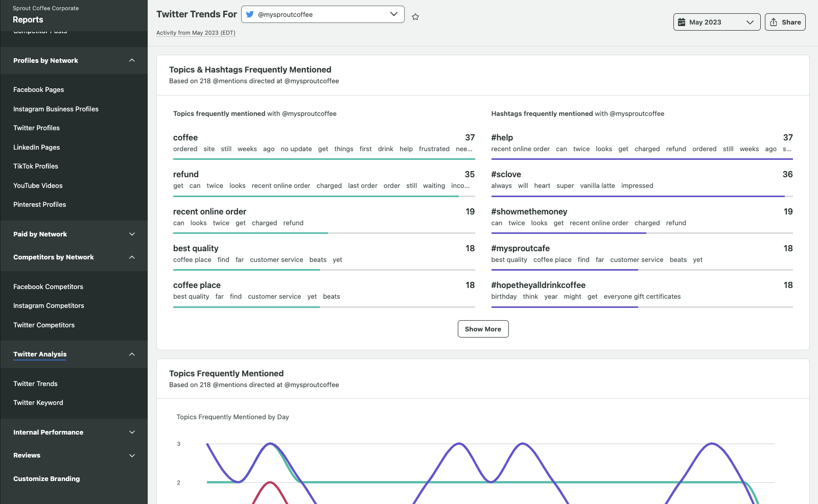
Task: Expand the Internal Performance section
Action: pyautogui.click(x=132, y=432)
